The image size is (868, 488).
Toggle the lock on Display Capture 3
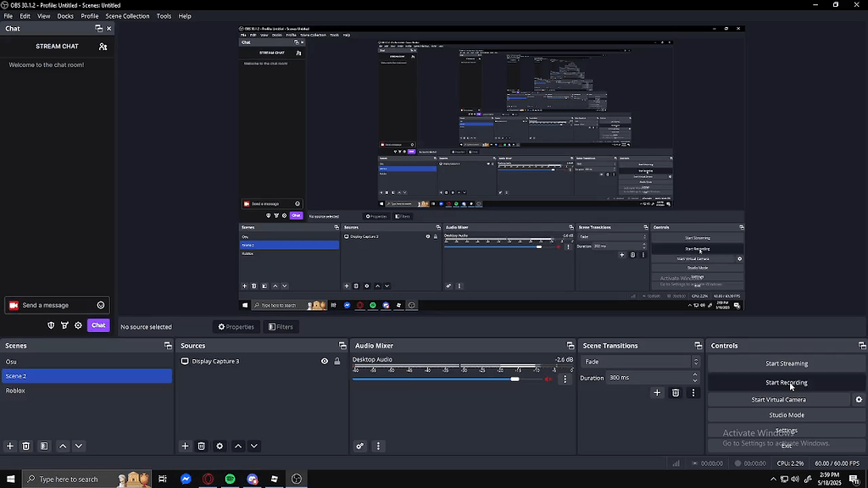[337, 361]
